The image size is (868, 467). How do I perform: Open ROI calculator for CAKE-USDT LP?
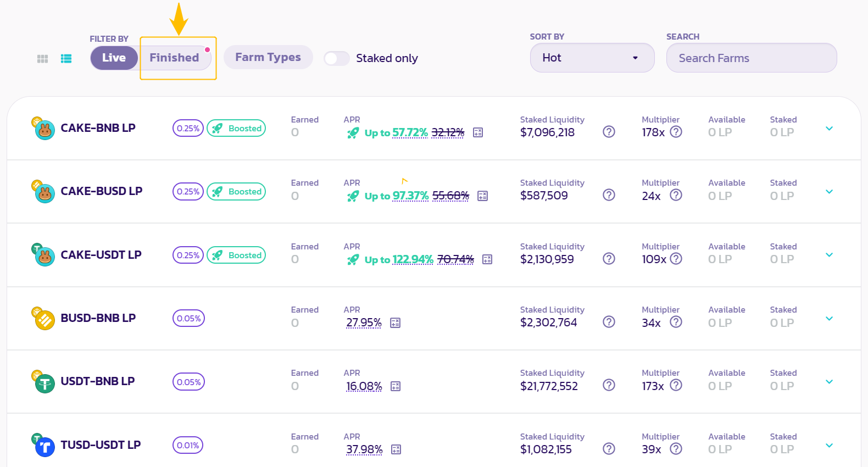[487, 259]
